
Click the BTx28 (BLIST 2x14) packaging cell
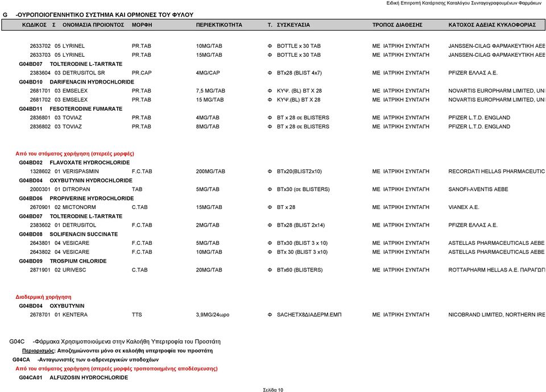coord(301,226)
